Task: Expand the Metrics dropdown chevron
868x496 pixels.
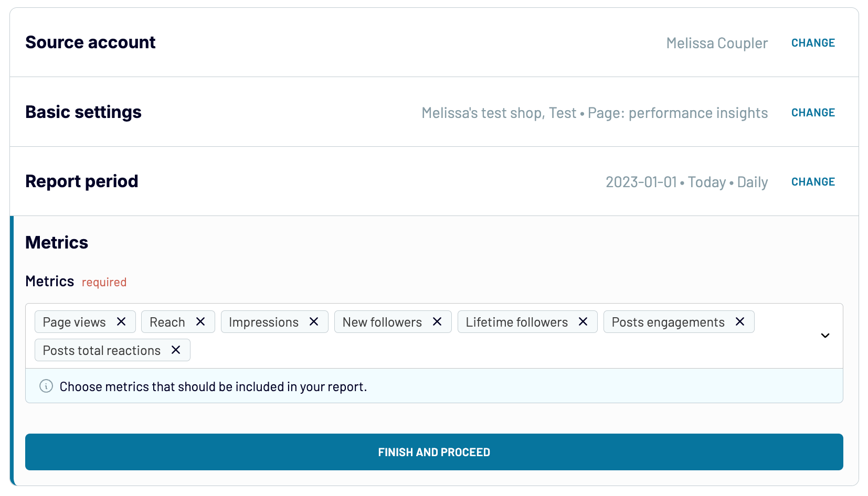Action: coord(825,336)
